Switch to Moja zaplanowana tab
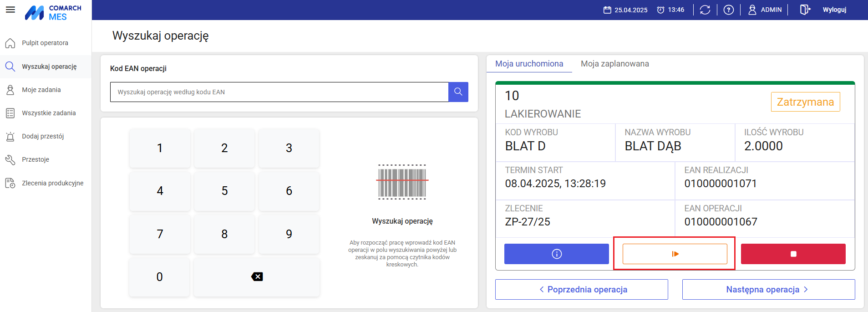Image resolution: width=868 pixels, height=312 pixels. click(614, 64)
